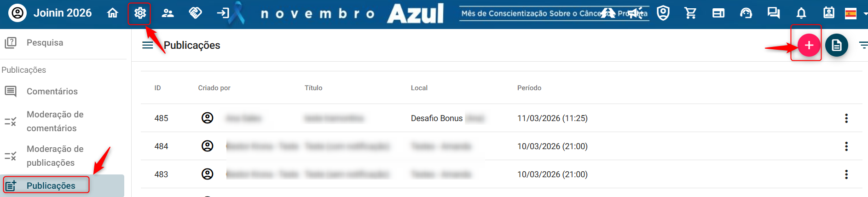Open the options menu for publication 485

point(846,118)
